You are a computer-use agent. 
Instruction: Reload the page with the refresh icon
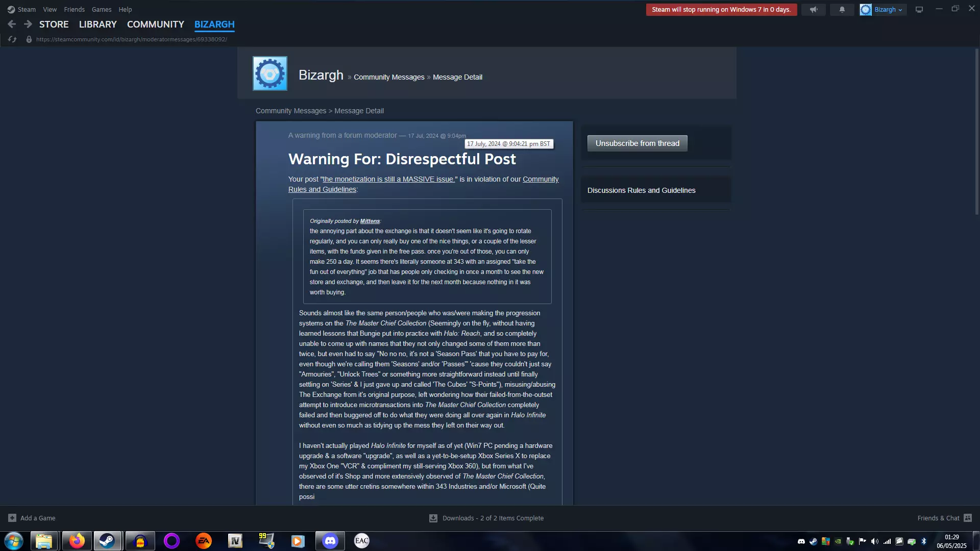point(12,39)
